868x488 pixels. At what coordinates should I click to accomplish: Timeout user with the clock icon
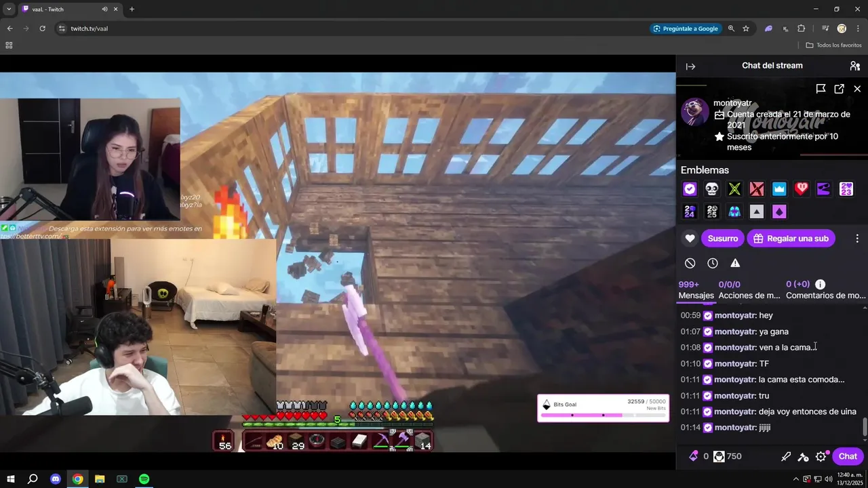[x=712, y=263]
